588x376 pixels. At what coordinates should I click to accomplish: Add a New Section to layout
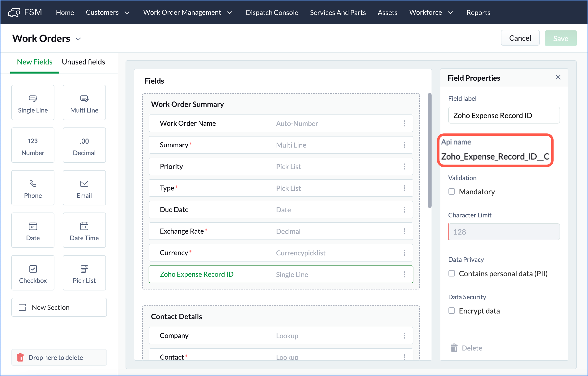point(59,307)
